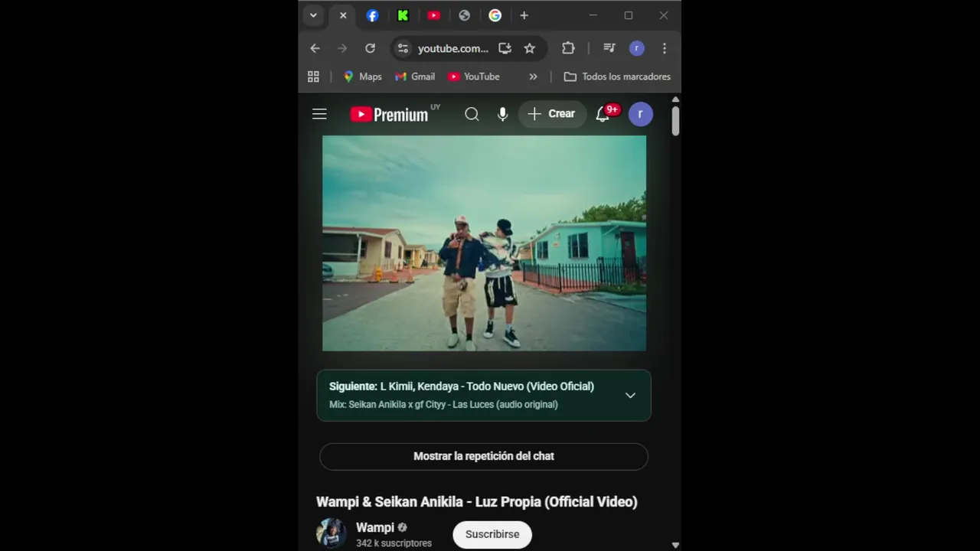The image size is (980, 551).
Task: Switch to the red YouTube tab
Action: 434,15
